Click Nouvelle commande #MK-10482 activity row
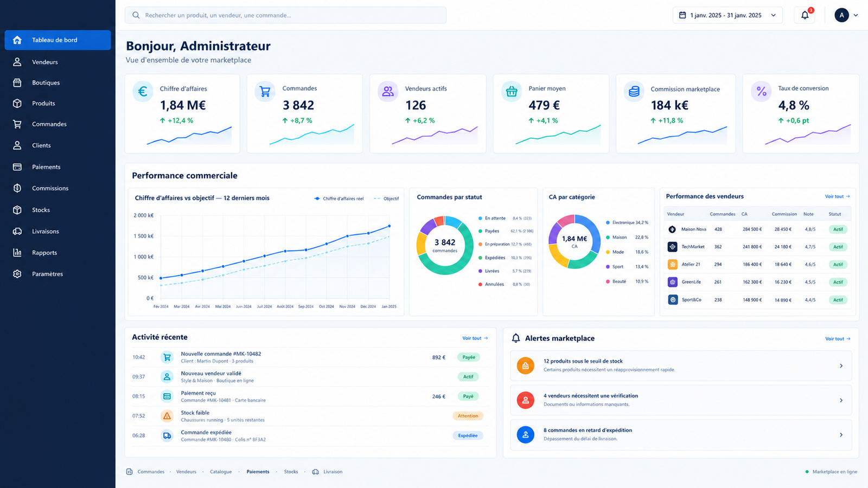This screenshot has width=868, height=488. tap(310, 357)
